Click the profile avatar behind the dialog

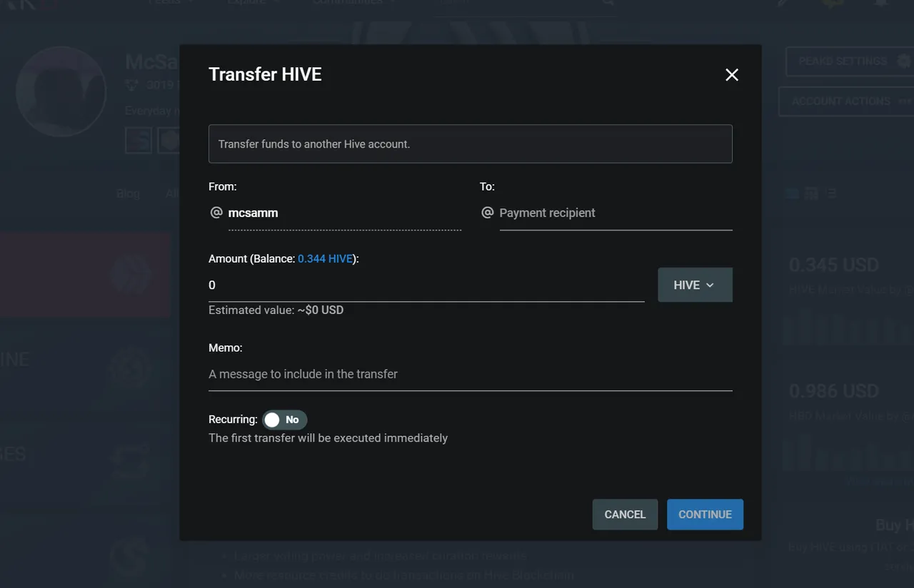point(61,91)
